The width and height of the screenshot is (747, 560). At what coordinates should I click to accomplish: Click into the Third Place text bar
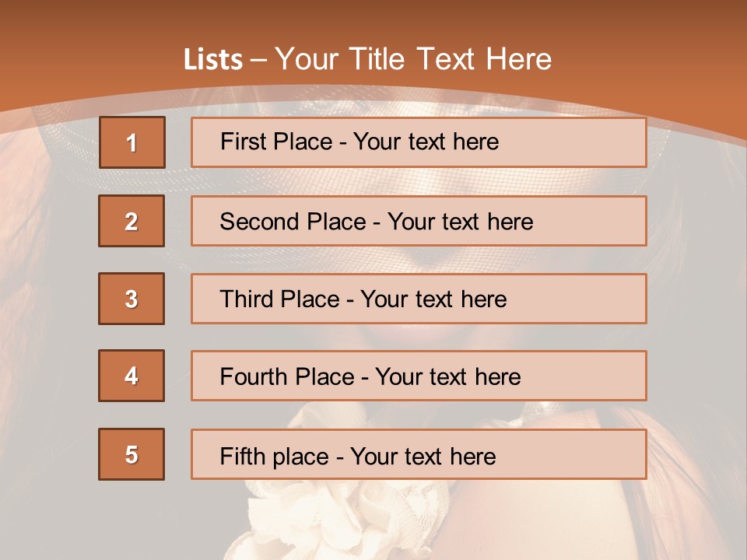click(x=419, y=299)
